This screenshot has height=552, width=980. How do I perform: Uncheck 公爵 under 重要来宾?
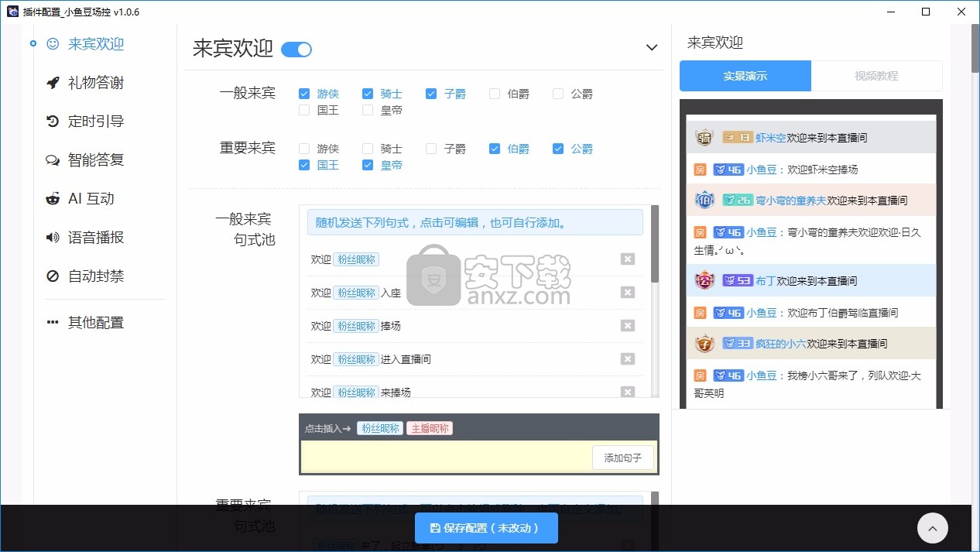tap(558, 149)
